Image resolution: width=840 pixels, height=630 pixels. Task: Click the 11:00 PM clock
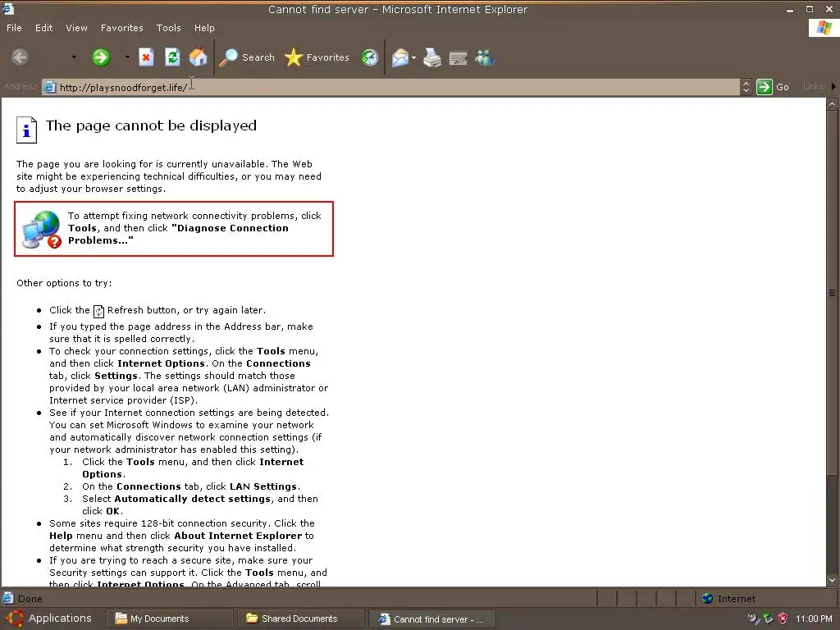[x=814, y=619]
